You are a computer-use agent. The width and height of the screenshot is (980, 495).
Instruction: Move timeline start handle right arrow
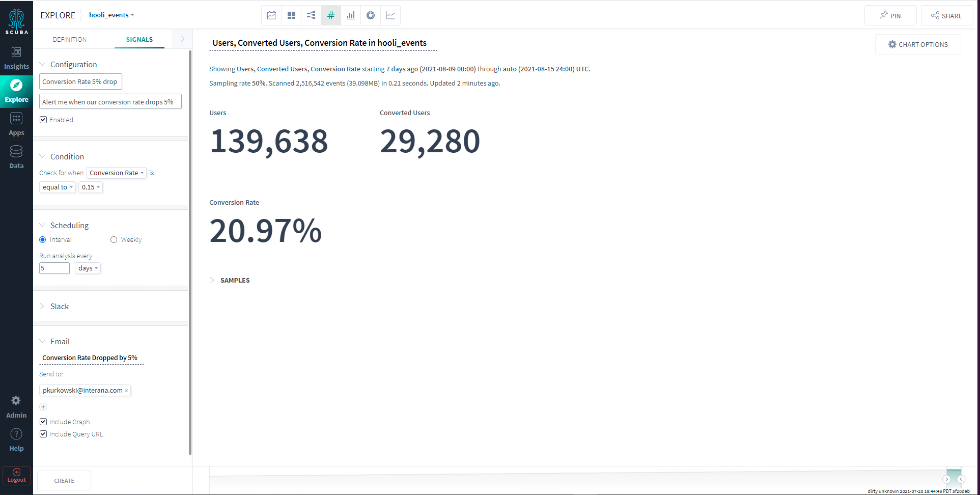947,479
